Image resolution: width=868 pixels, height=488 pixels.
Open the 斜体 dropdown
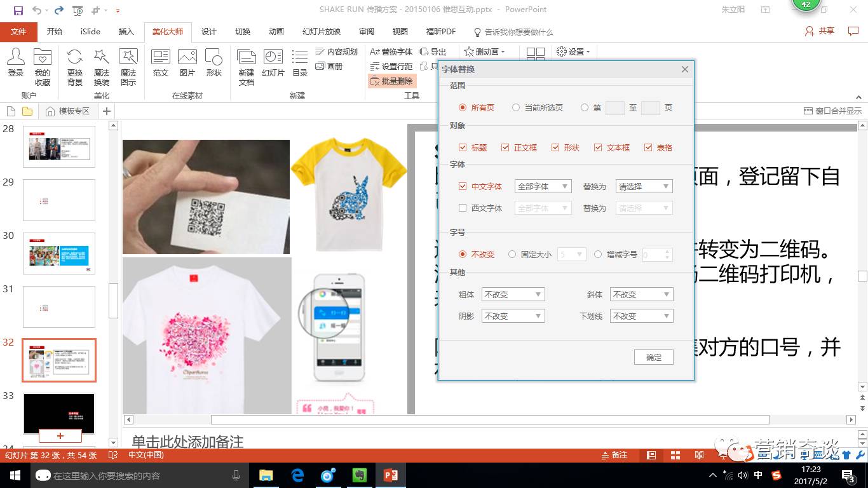(642, 295)
